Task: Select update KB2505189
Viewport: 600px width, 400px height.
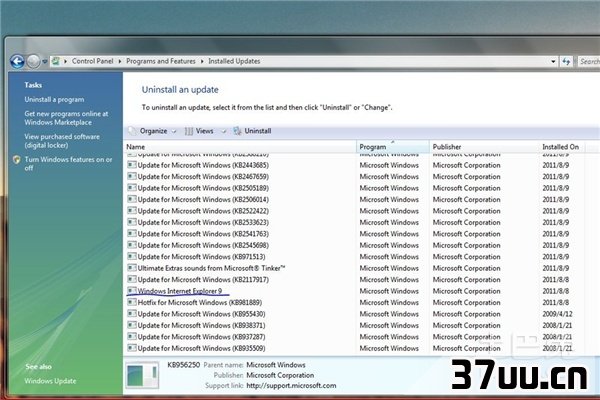Action: (203, 188)
